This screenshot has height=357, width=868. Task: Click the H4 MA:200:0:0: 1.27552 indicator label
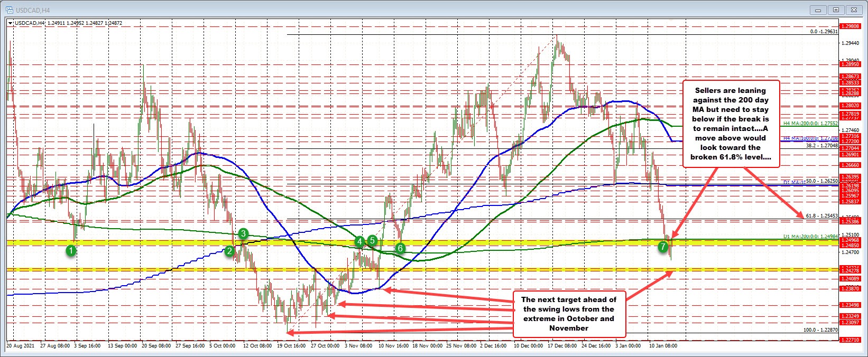tap(811, 123)
